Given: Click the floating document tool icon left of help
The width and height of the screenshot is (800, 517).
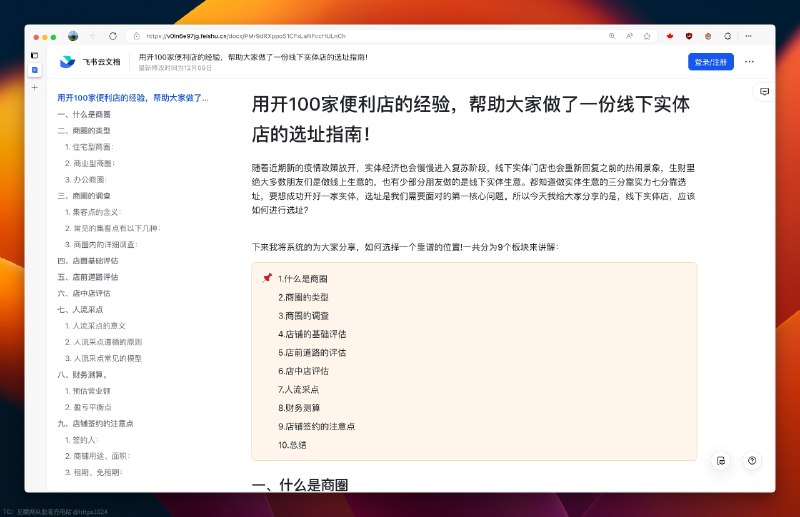Looking at the screenshot, I should click(721, 460).
